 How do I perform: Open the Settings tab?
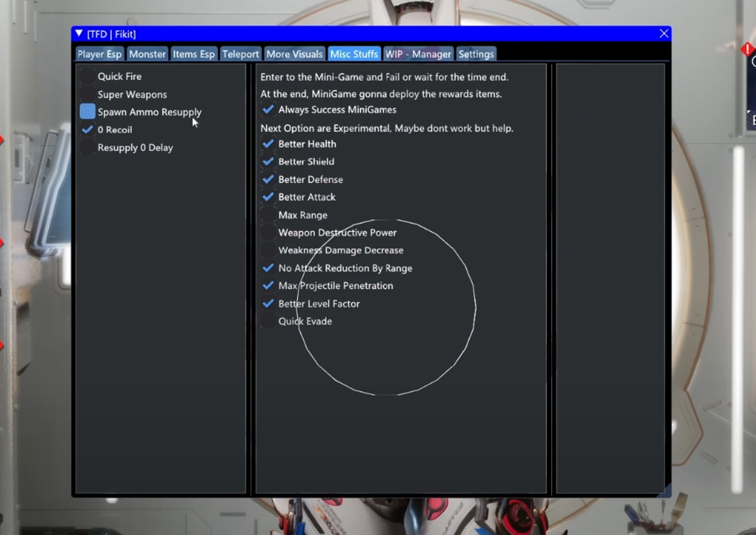point(476,54)
